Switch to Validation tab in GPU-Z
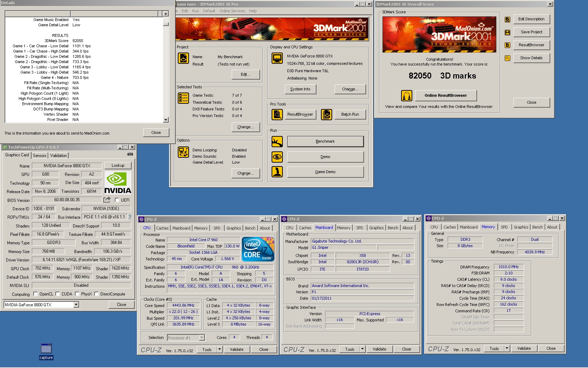Viewport: 588px width, 368px height. point(58,156)
